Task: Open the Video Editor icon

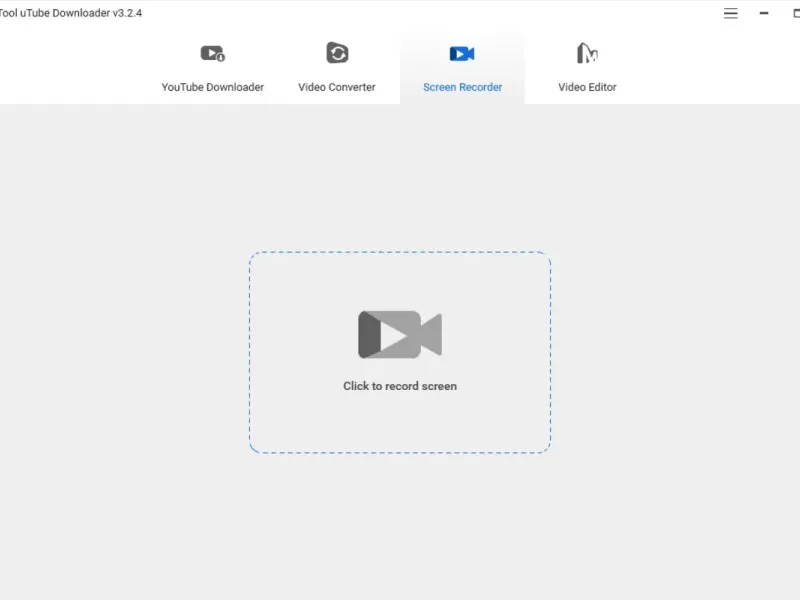Action: coord(587,53)
